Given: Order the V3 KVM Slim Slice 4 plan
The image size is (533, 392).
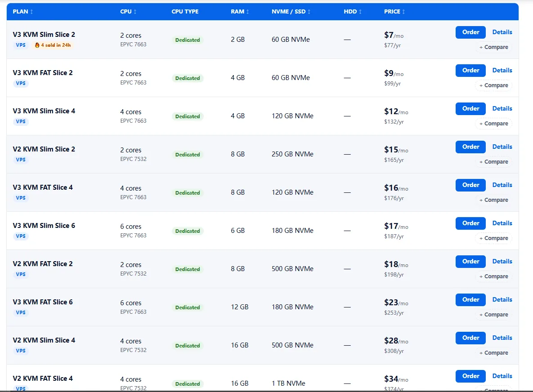Looking at the screenshot, I should (470, 109).
